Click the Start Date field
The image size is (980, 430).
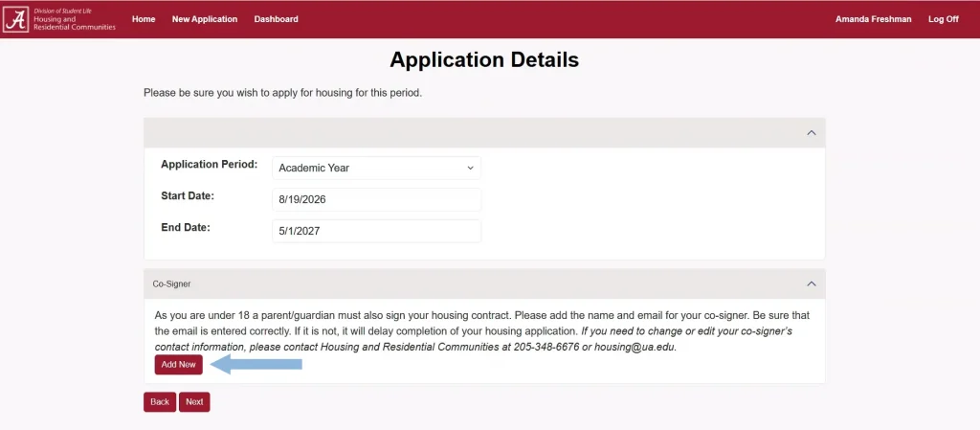click(x=376, y=199)
